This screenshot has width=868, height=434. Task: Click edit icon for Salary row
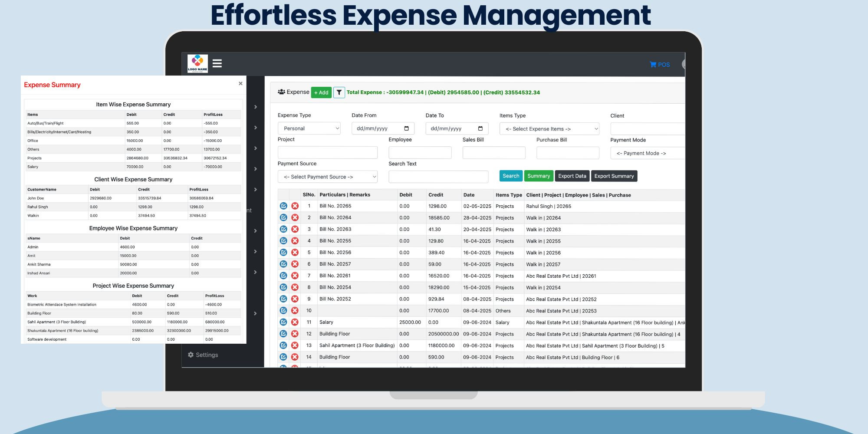283,322
